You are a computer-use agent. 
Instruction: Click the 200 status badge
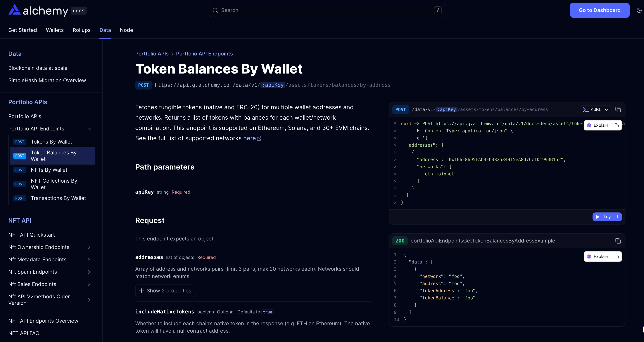(x=400, y=241)
